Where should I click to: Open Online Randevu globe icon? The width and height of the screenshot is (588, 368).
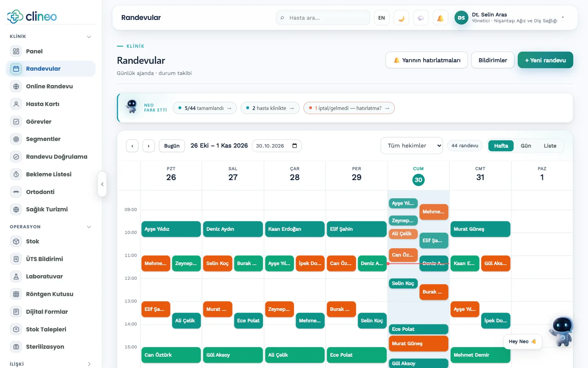[x=16, y=86]
